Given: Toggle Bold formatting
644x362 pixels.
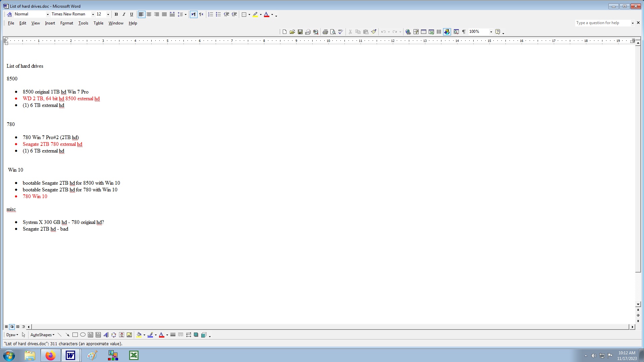Looking at the screenshot, I should pyautogui.click(x=116, y=14).
